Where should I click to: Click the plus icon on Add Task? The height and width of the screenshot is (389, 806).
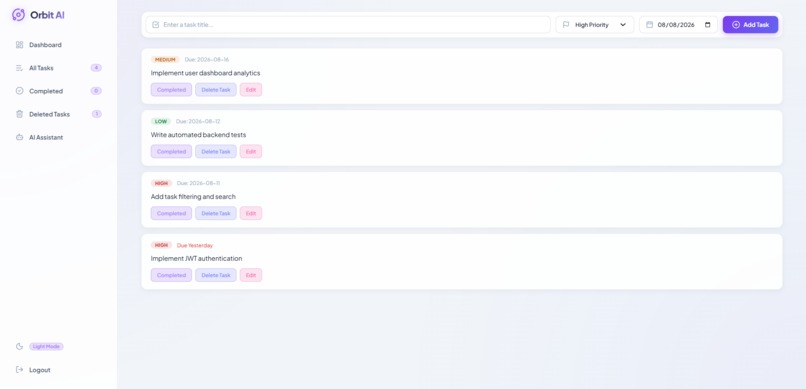pos(736,25)
